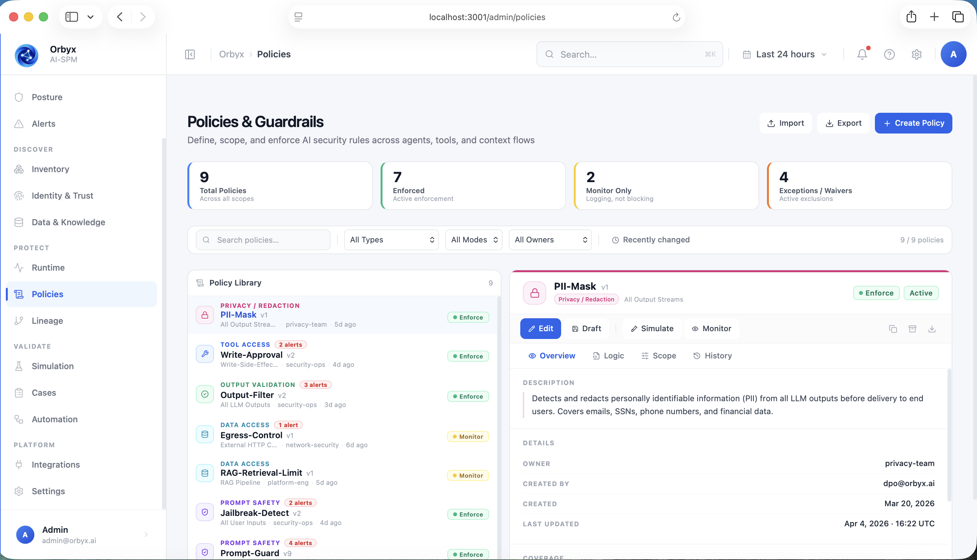This screenshot has height=560, width=977.
Task: Switch policy to Monitor mode
Action: click(x=711, y=329)
